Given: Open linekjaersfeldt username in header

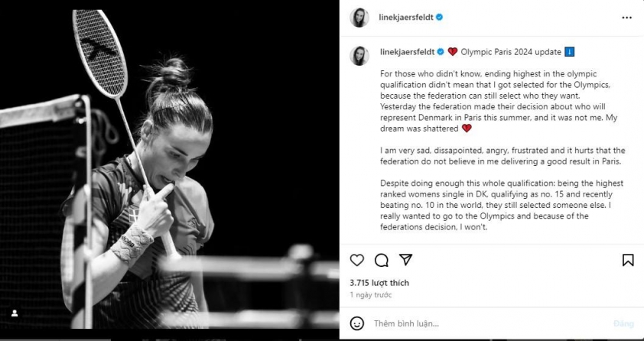Looking at the screenshot, I should (x=406, y=18).
